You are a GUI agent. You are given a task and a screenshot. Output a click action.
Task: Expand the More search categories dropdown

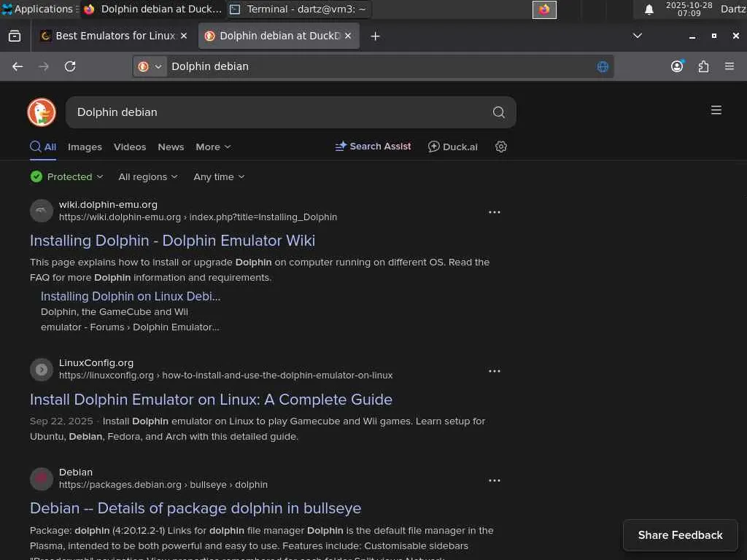(213, 147)
